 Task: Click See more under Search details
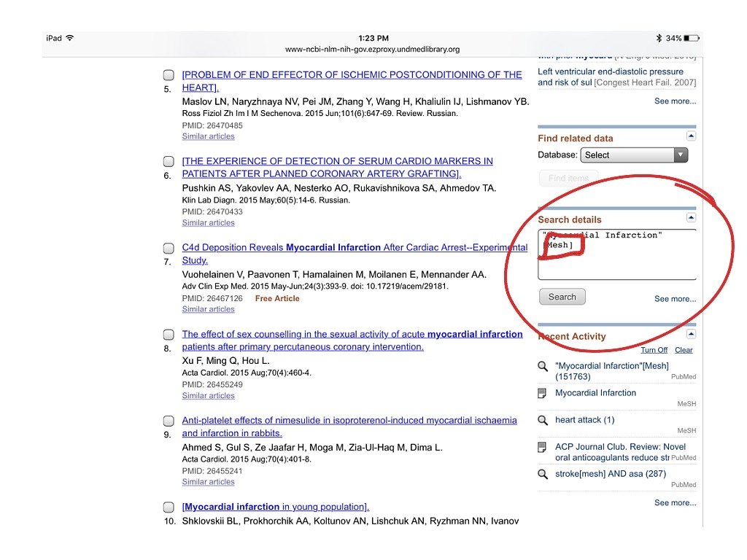(x=675, y=299)
